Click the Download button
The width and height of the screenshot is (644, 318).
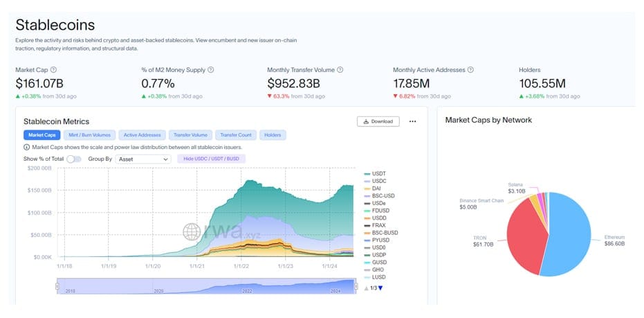(378, 121)
